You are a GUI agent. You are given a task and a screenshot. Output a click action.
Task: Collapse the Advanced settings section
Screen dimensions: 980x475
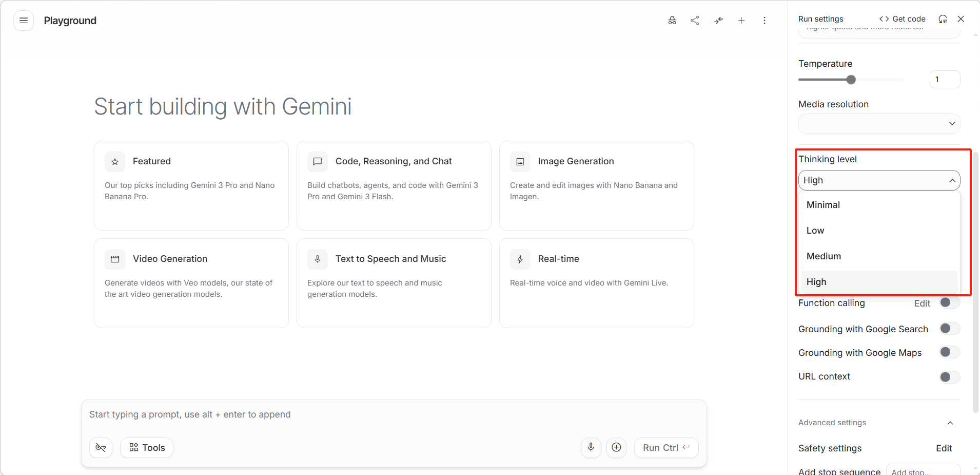coord(950,423)
